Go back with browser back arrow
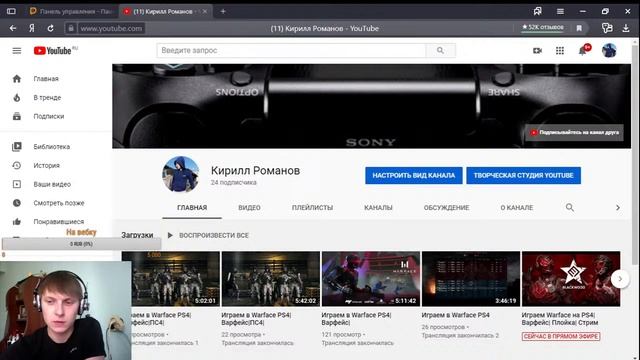 [x=13, y=28]
